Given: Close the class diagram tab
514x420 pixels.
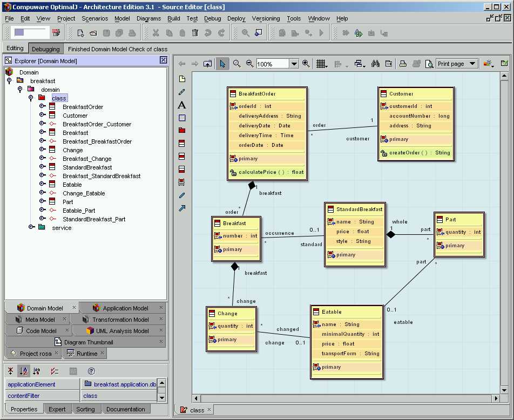Looking at the screenshot, I should 209,410.
